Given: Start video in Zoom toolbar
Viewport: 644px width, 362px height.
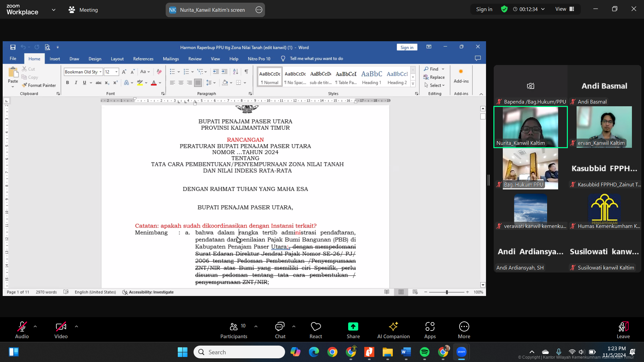Looking at the screenshot, I should coord(61,330).
